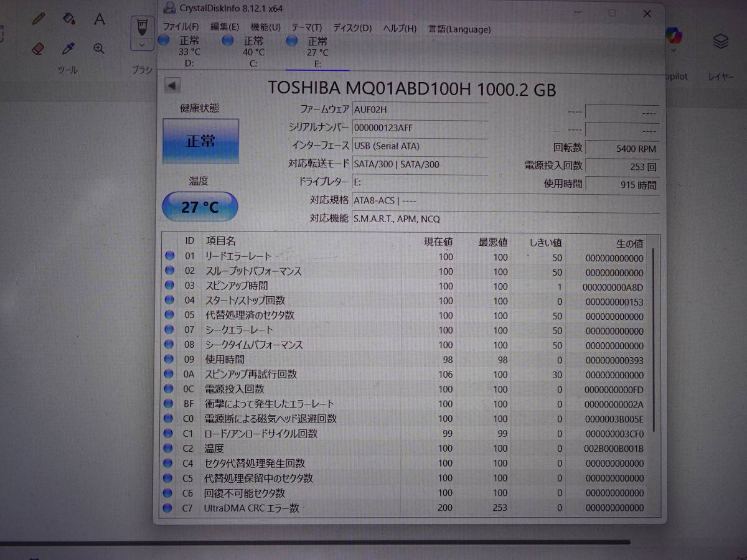Select the row name UltraDMA CRC エラー数
This screenshot has width=747, height=560.
pos(251,508)
